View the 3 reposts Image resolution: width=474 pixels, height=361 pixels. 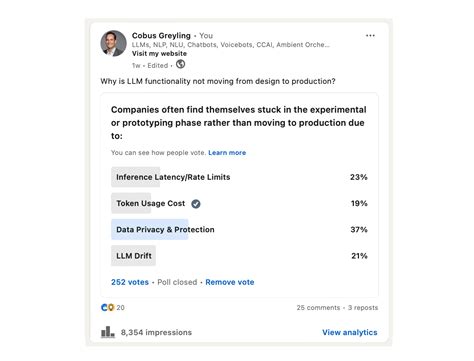click(363, 308)
